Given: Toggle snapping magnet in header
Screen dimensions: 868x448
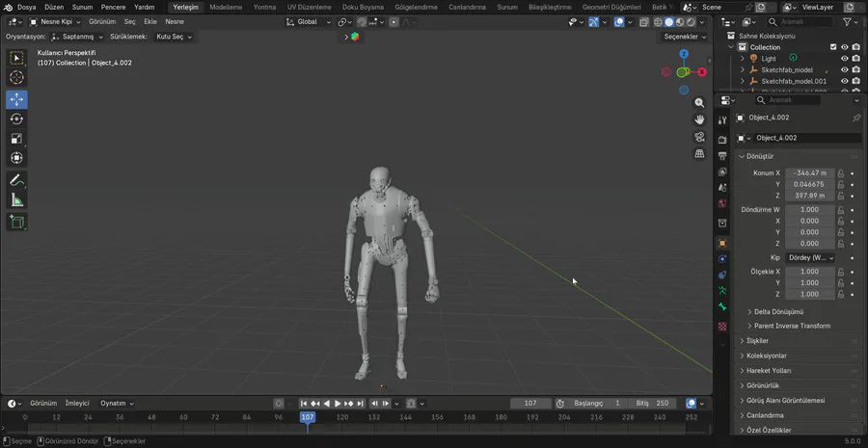Looking at the screenshot, I should (362, 22).
